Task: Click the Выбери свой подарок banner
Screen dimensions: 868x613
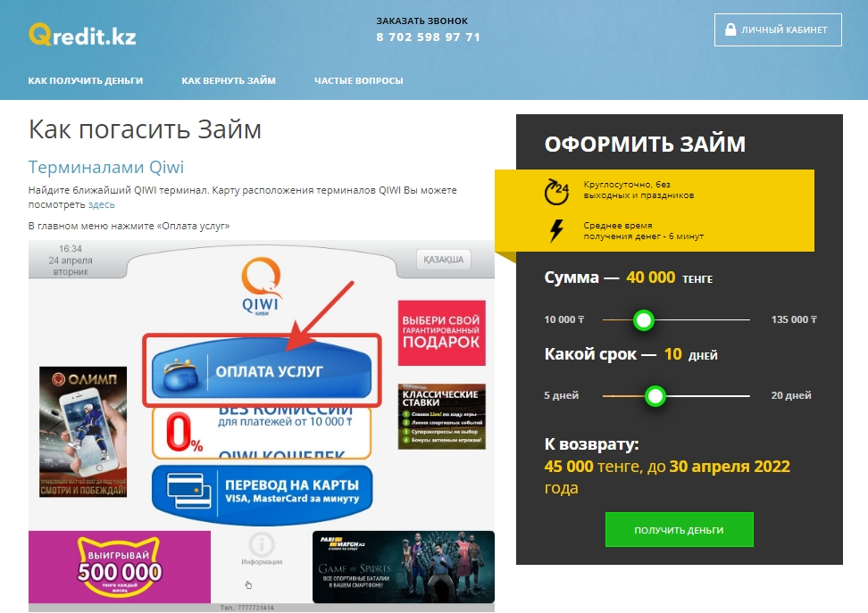Action: (442, 333)
